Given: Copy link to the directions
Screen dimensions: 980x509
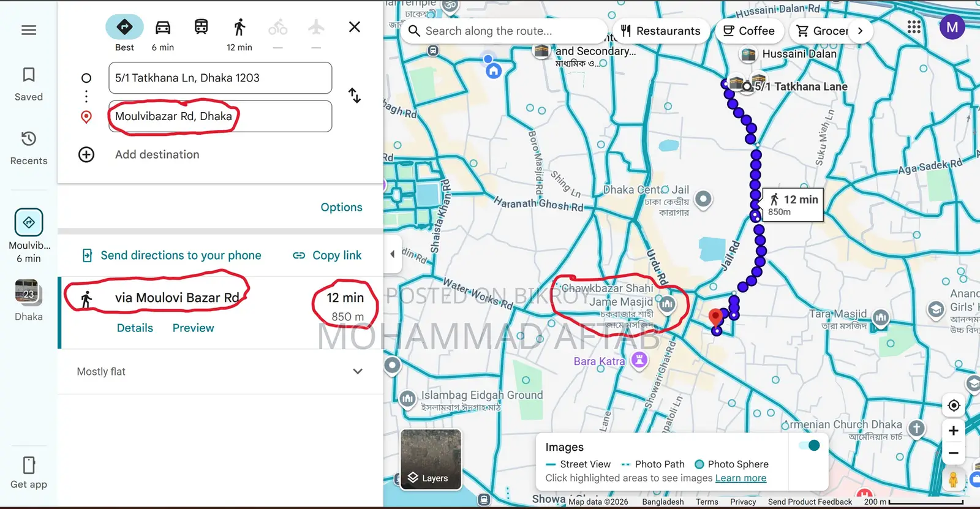Looking at the screenshot, I should point(327,255).
